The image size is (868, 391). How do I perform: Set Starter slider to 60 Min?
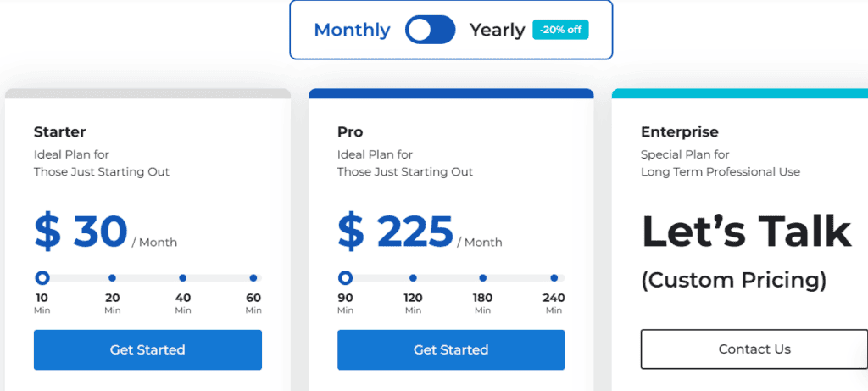click(x=253, y=277)
